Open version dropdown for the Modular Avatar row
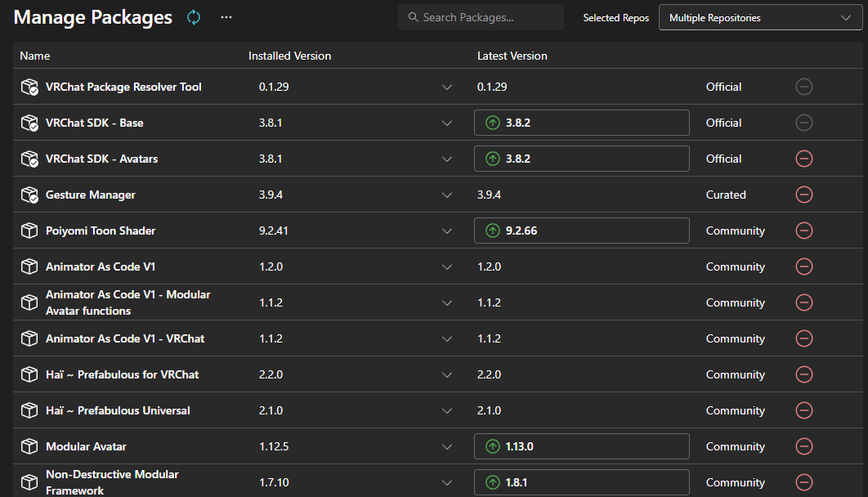The height and width of the screenshot is (497, 868). click(x=447, y=447)
